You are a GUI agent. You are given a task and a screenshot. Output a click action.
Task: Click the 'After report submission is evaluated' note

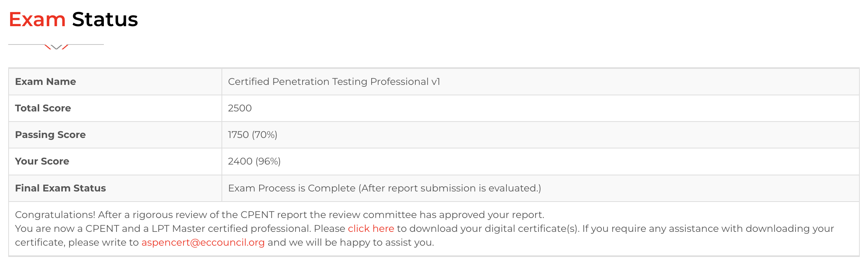click(450, 188)
